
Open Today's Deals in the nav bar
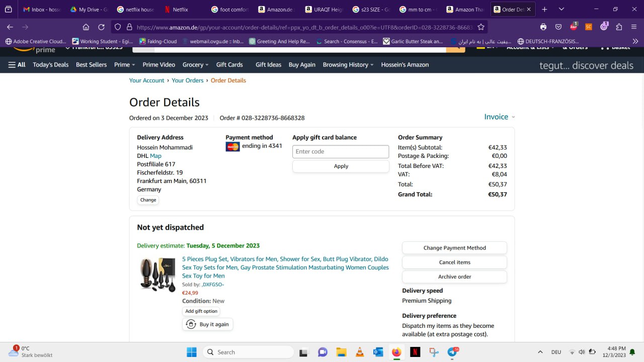(x=50, y=65)
